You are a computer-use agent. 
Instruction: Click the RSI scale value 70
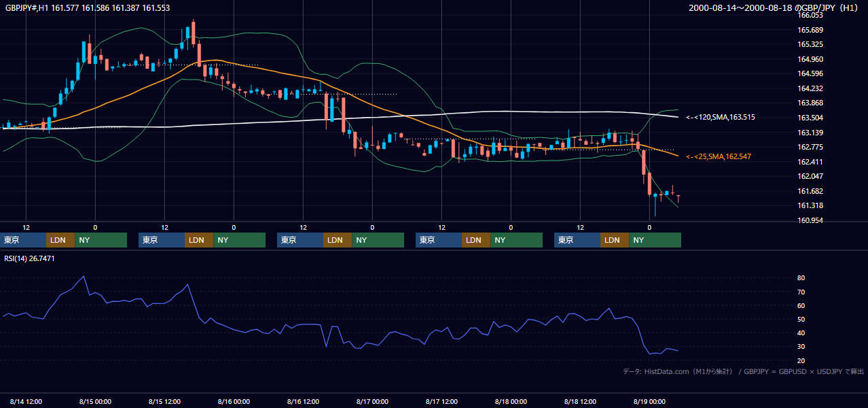coord(801,292)
